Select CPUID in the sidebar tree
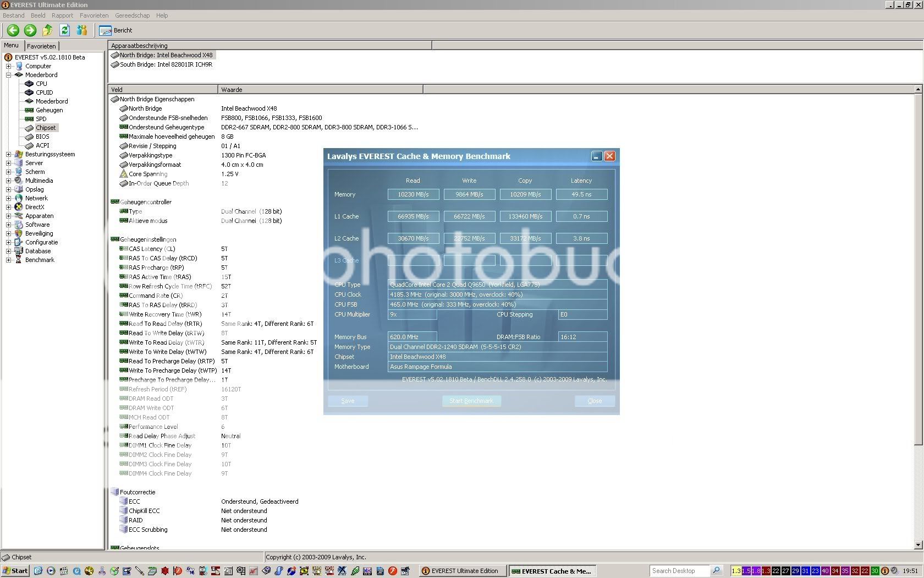924x578 pixels. (39, 92)
